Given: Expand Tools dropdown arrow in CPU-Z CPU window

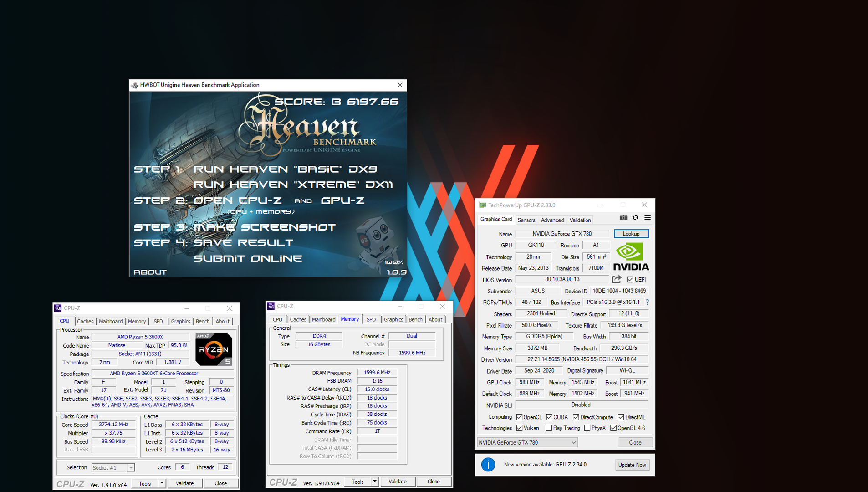Looking at the screenshot, I should pyautogui.click(x=162, y=483).
